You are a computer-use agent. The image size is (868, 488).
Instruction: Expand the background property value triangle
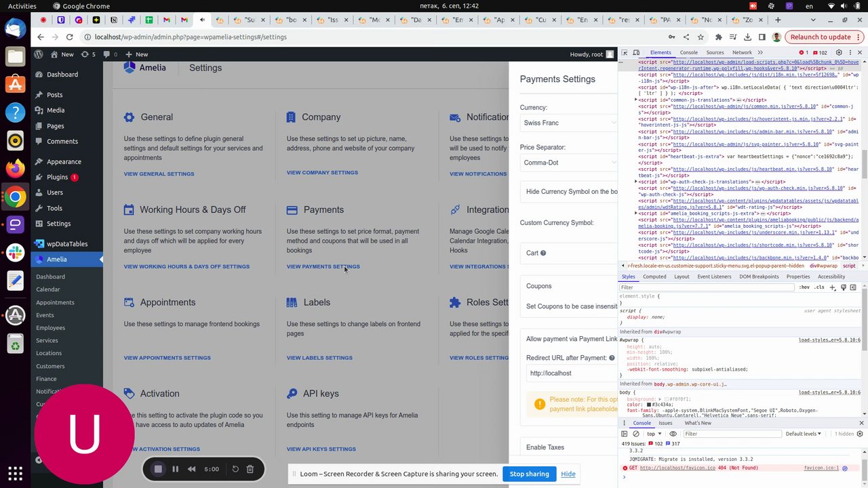click(x=660, y=399)
